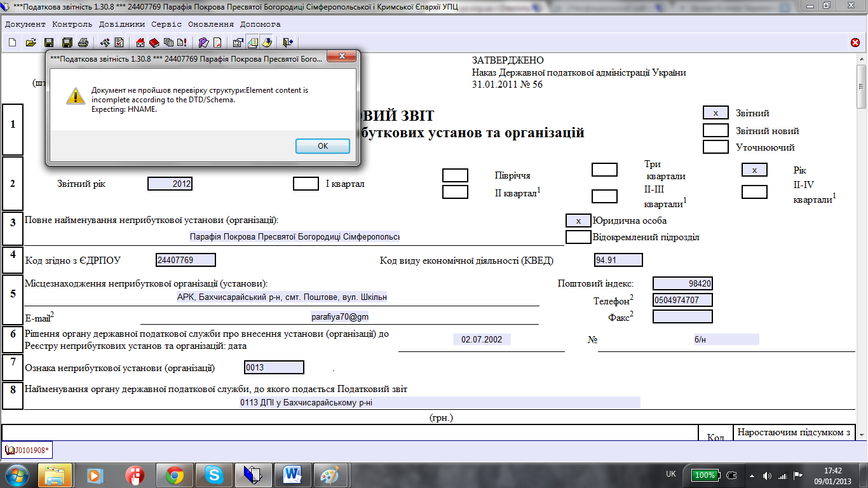Viewport: 868px width, 488px height.
Task: Click the exit door toolbar icon
Action: click(x=288, y=43)
